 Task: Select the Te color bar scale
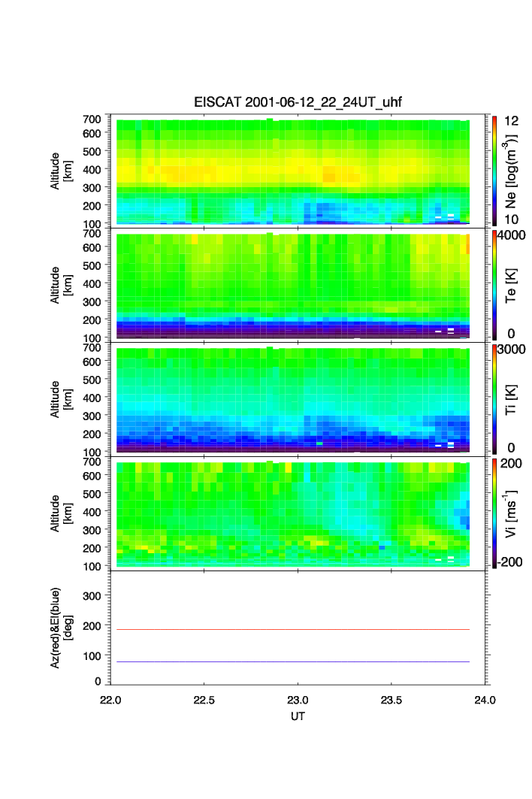tap(496, 286)
